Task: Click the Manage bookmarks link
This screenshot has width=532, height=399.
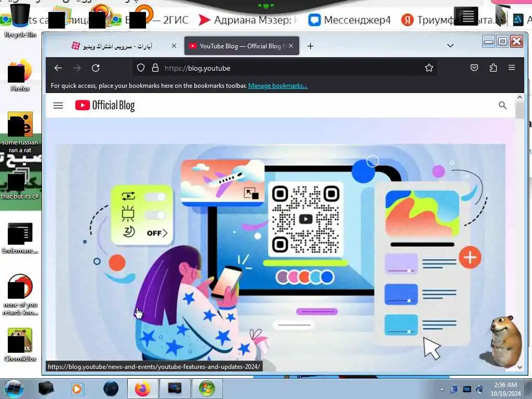Action: pyautogui.click(x=277, y=86)
